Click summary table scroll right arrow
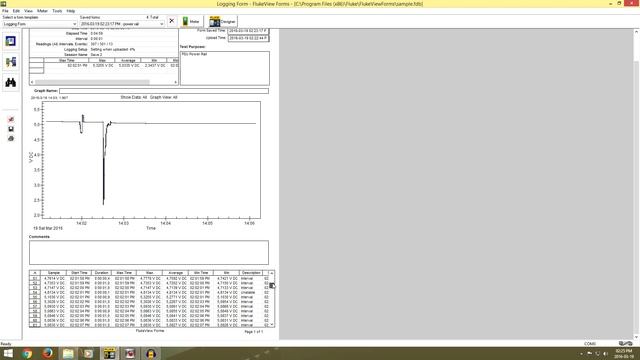Screen dimensions: 640x360 click(176, 82)
